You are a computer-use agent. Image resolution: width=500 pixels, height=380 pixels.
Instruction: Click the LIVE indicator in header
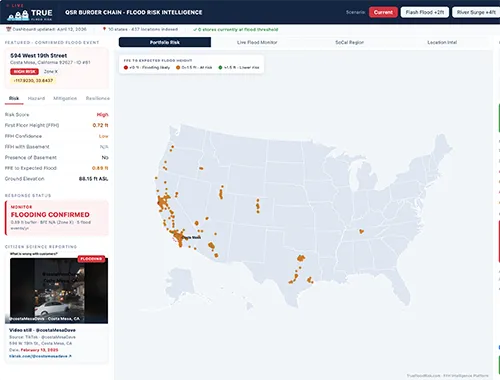click(x=15, y=5)
